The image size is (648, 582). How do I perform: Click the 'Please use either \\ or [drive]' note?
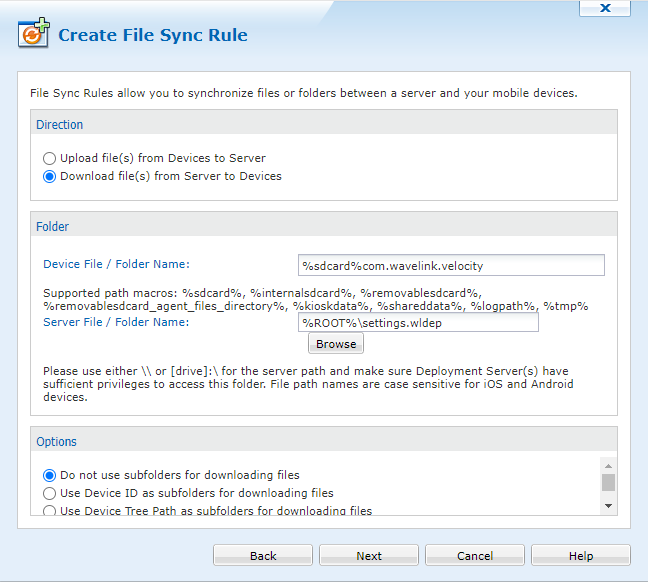[308, 384]
